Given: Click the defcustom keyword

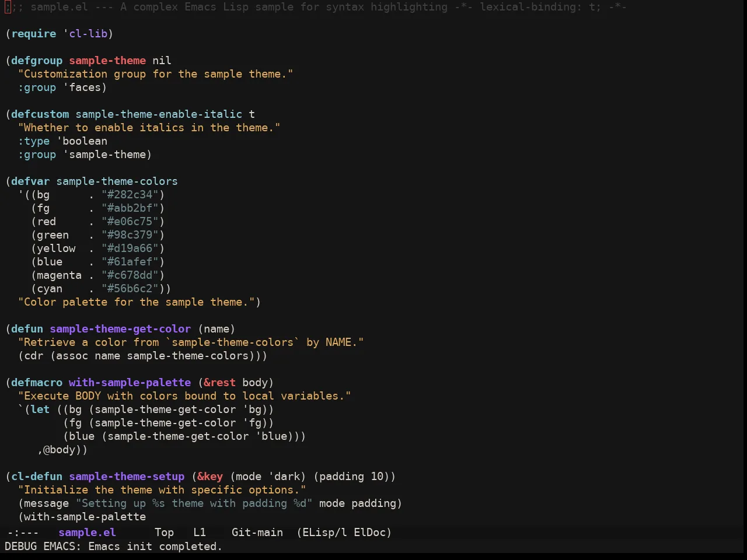Looking at the screenshot, I should [40, 114].
